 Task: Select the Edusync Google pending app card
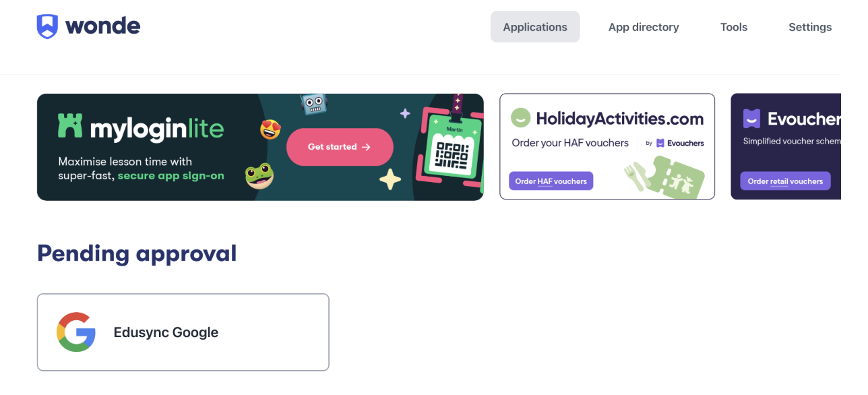(183, 332)
